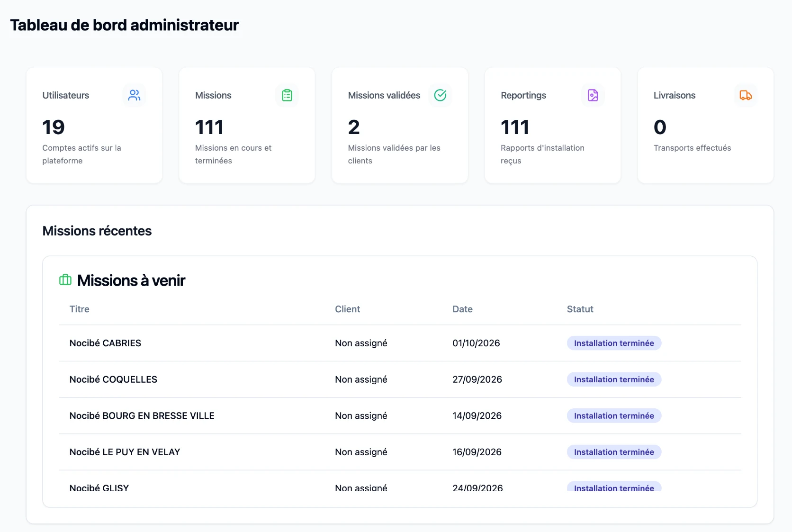This screenshot has width=792, height=532.
Task: Open the Reportings card showing 111 reports
Action: click(x=553, y=125)
